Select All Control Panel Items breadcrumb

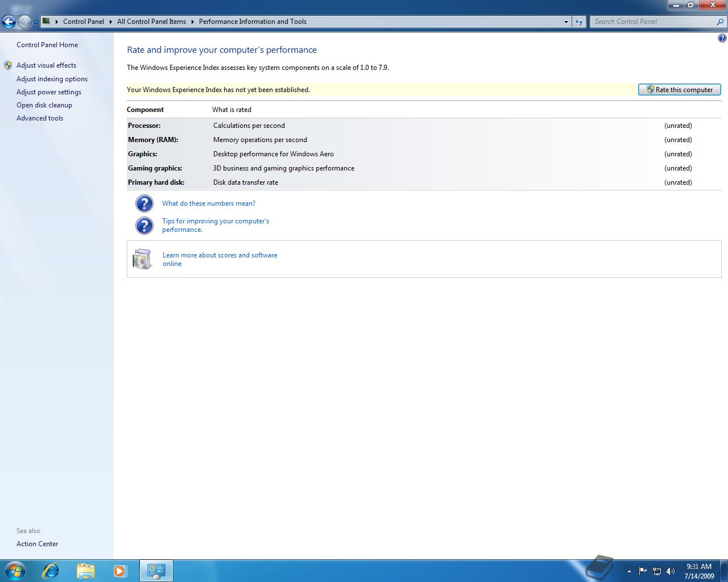[x=151, y=22]
